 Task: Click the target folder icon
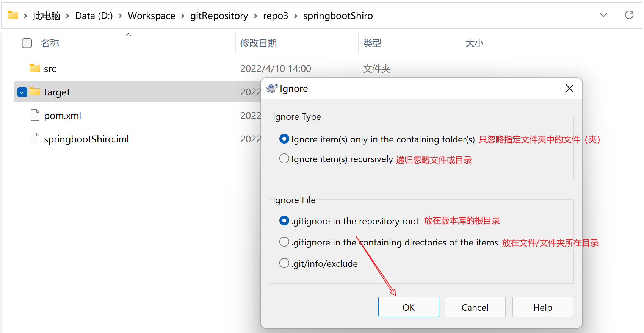click(35, 92)
